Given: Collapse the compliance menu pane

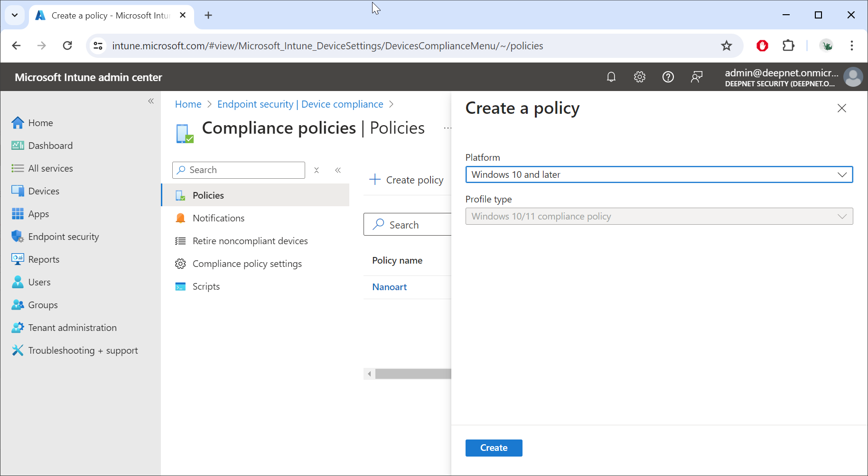Looking at the screenshot, I should 338,170.
